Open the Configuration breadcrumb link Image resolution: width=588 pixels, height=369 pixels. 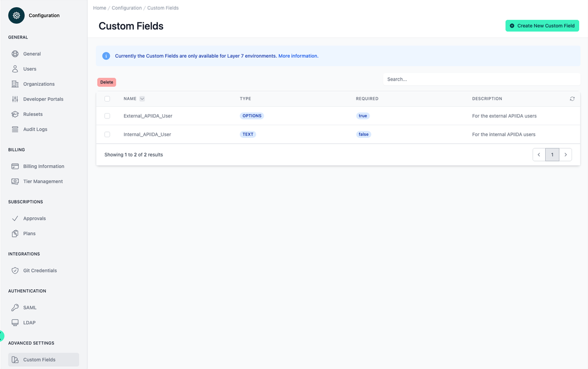click(x=126, y=8)
